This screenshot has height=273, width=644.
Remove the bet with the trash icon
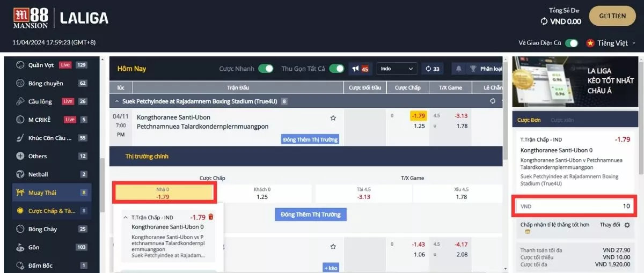(211, 217)
